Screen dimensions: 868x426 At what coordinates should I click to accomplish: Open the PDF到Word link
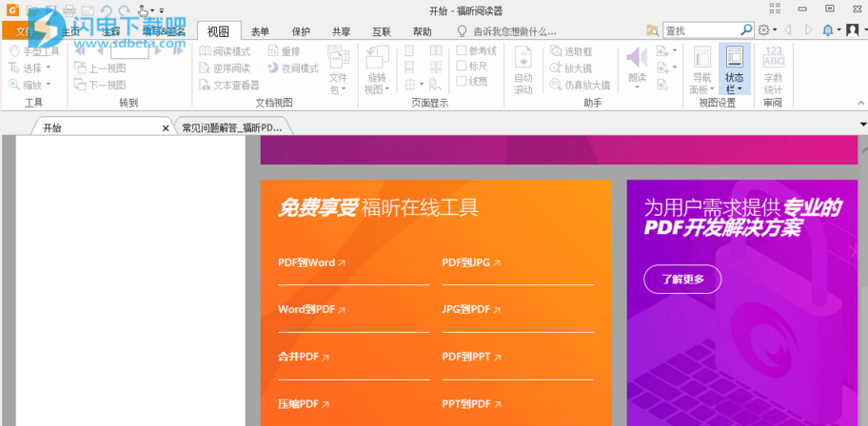click(x=312, y=262)
